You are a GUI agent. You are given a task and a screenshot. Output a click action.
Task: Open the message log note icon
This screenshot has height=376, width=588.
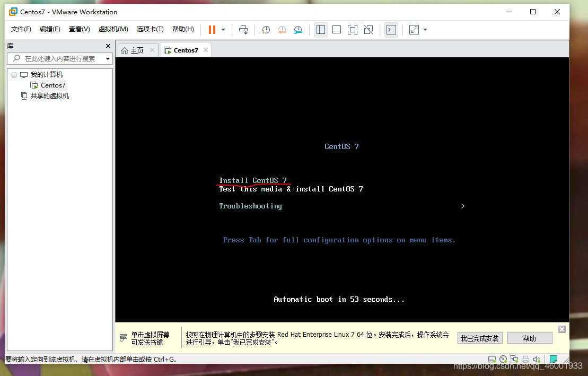point(554,359)
